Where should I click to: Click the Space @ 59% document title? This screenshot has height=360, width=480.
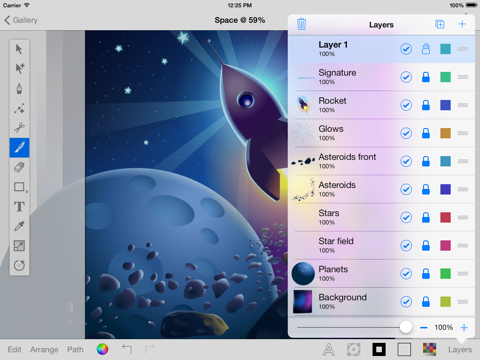point(240,20)
